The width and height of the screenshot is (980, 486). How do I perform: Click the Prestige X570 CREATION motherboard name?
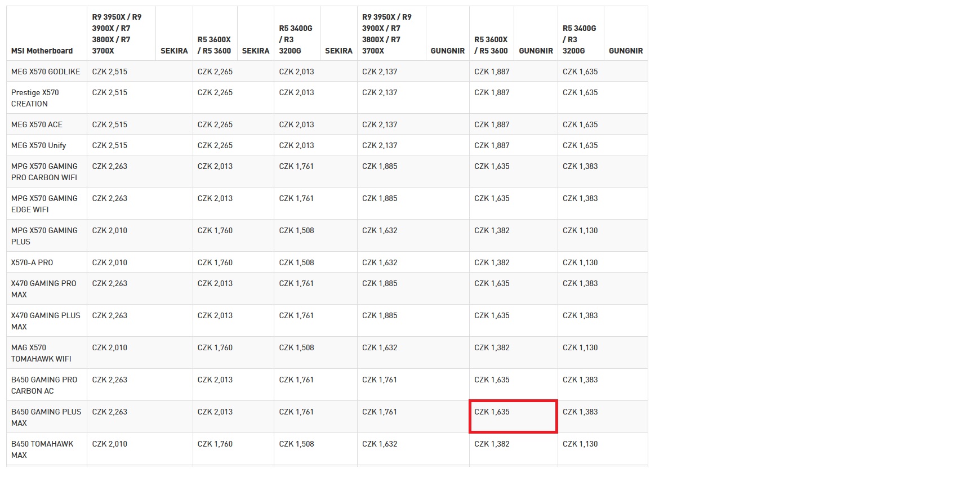35,98
